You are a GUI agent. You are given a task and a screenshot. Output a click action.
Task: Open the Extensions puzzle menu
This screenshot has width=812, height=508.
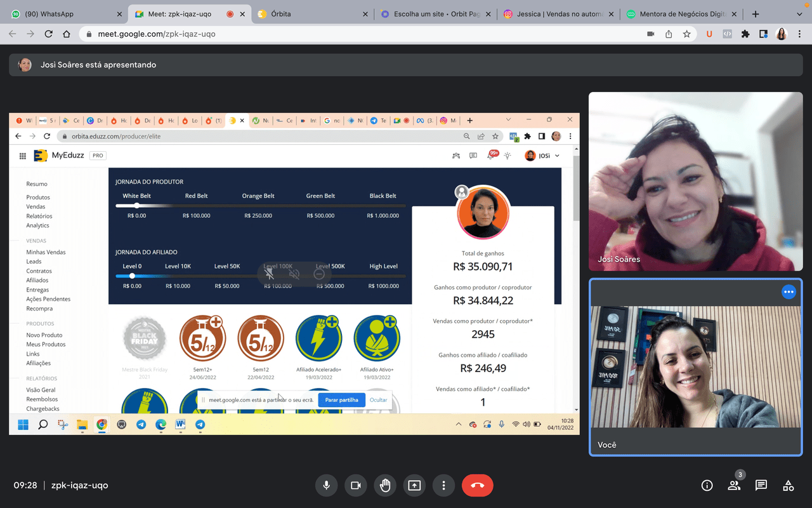(745, 34)
